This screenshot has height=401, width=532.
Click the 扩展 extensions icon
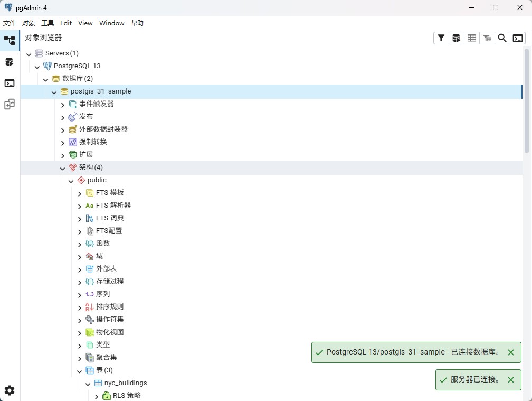(73, 155)
